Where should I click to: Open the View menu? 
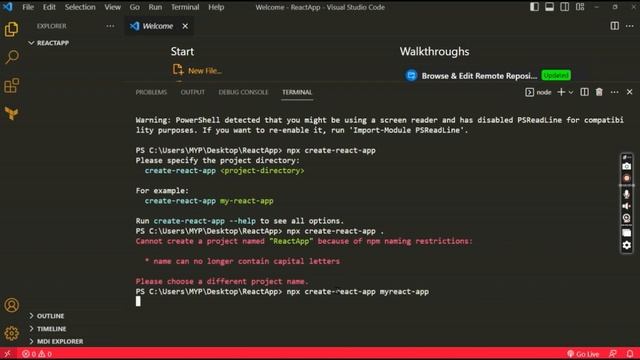point(112,7)
